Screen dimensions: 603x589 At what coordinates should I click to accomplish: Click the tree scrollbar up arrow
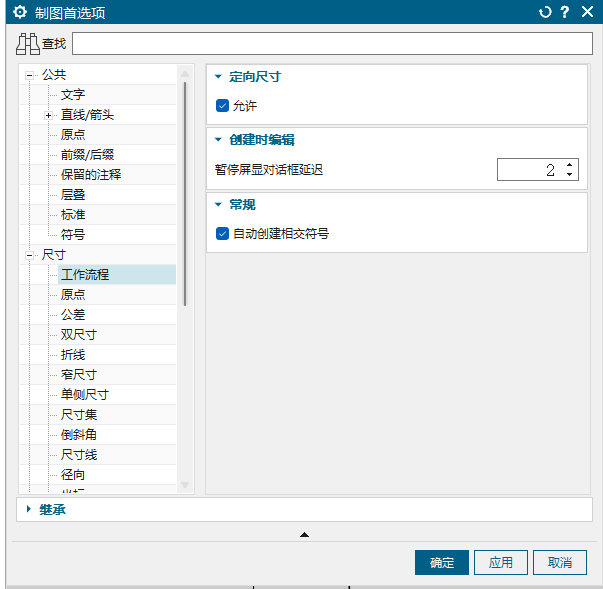click(185, 73)
